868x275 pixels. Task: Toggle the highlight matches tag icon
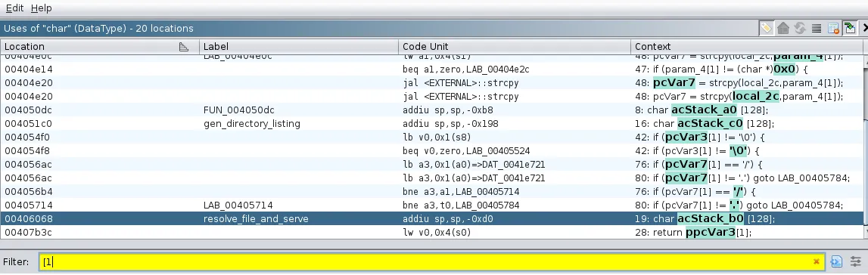point(766,28)
